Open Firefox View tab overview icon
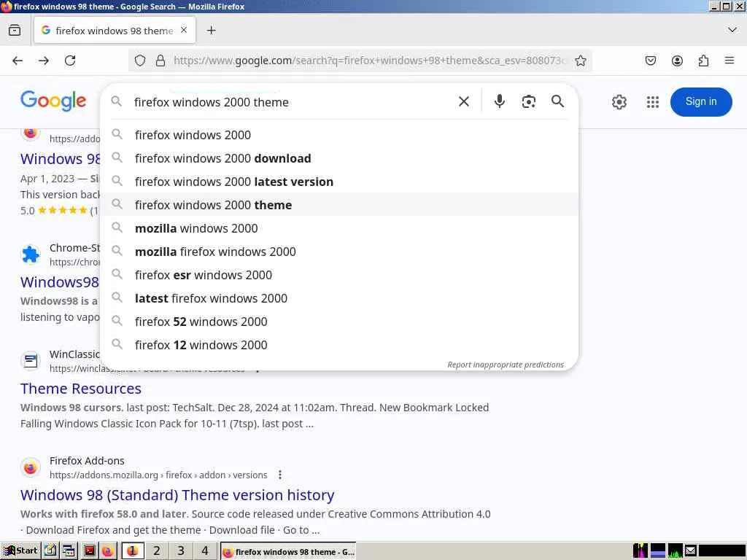The width and height of the screenshot is (747, 560). click(x=15, y=31)
